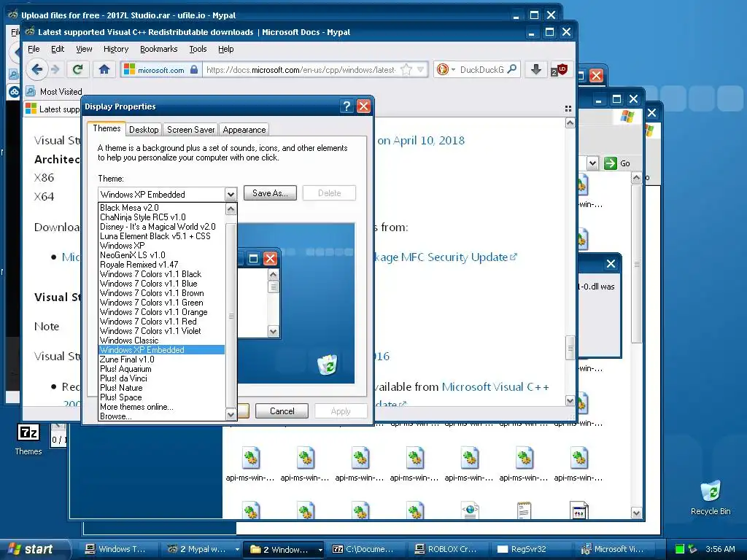This screenshot has width=747, height=560.
Task: Select the Browse... entry in theme list
Action: click(161, 416)
